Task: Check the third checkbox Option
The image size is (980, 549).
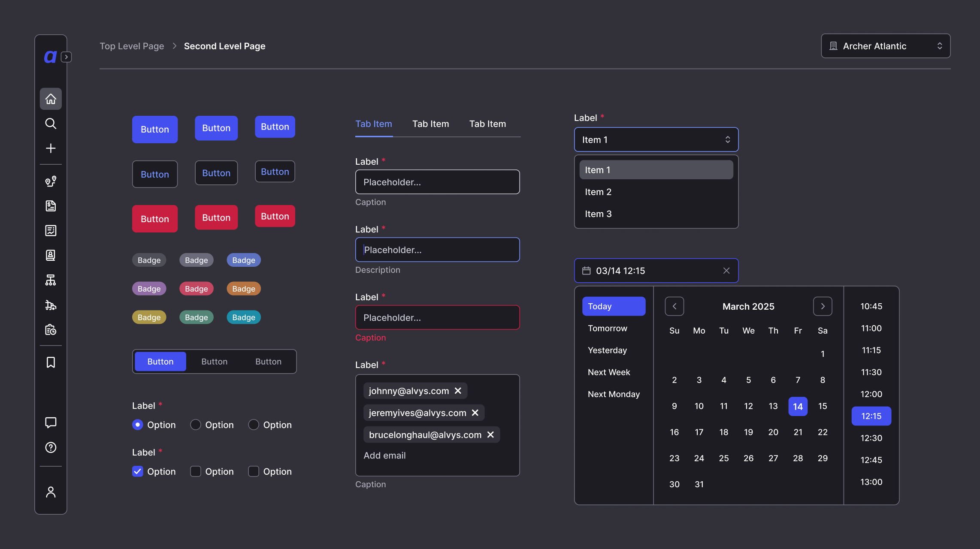Action: pyautogui.click(x=254, y=471)
